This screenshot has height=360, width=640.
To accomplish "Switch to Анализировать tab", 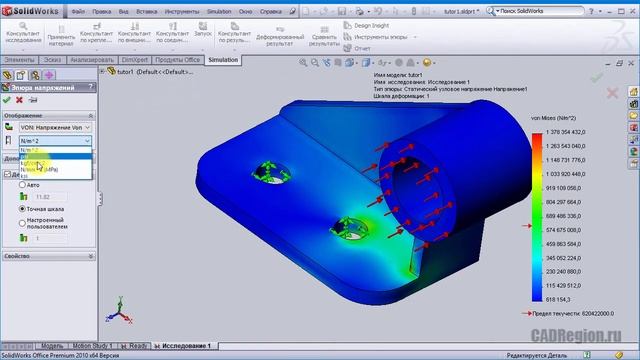I will (92, 60).
